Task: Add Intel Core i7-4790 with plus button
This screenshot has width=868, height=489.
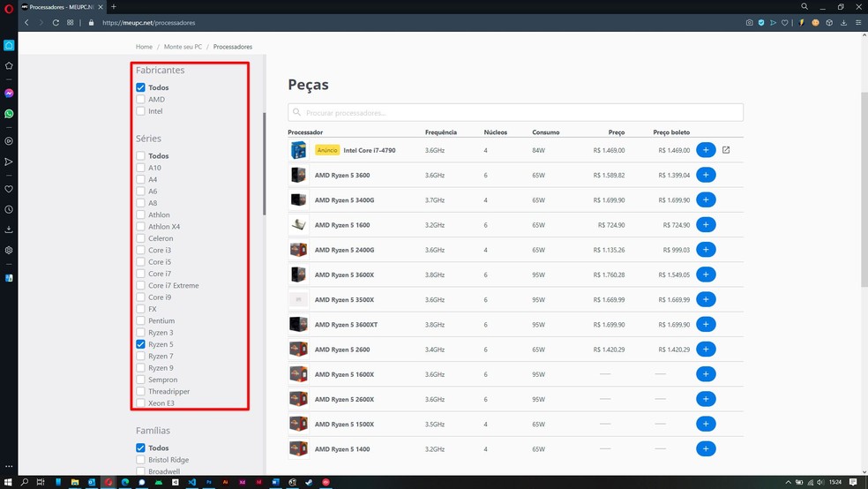Action: [x=706, y=150]
